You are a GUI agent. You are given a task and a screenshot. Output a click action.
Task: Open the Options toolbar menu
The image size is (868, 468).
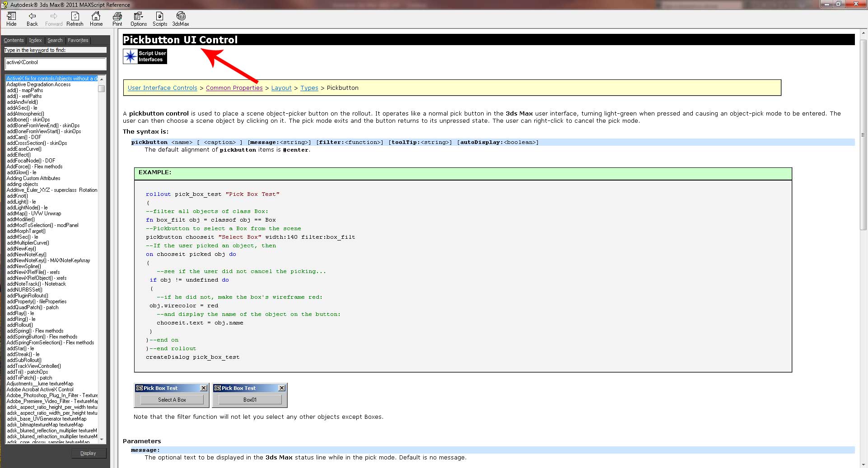[139, 19]
